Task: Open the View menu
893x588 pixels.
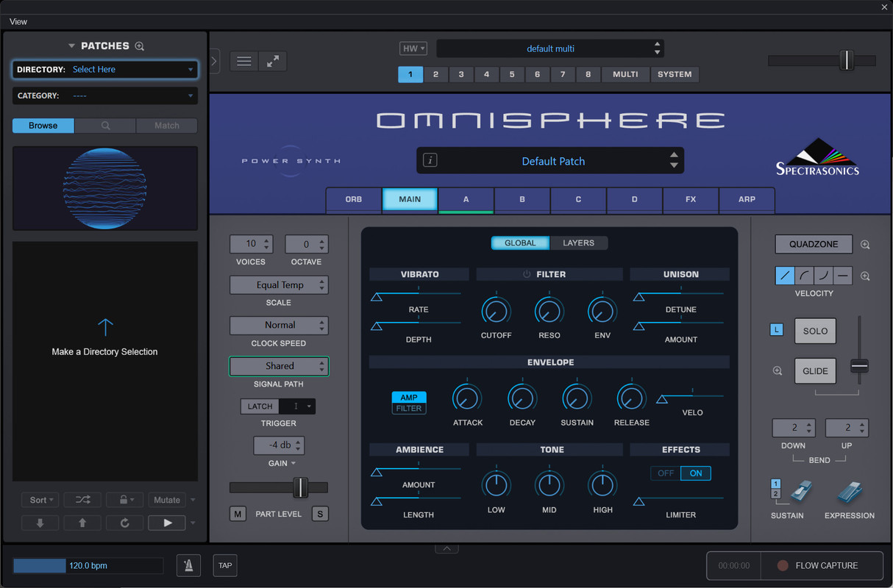Action: pyautogui.click(x=18, y=21)
